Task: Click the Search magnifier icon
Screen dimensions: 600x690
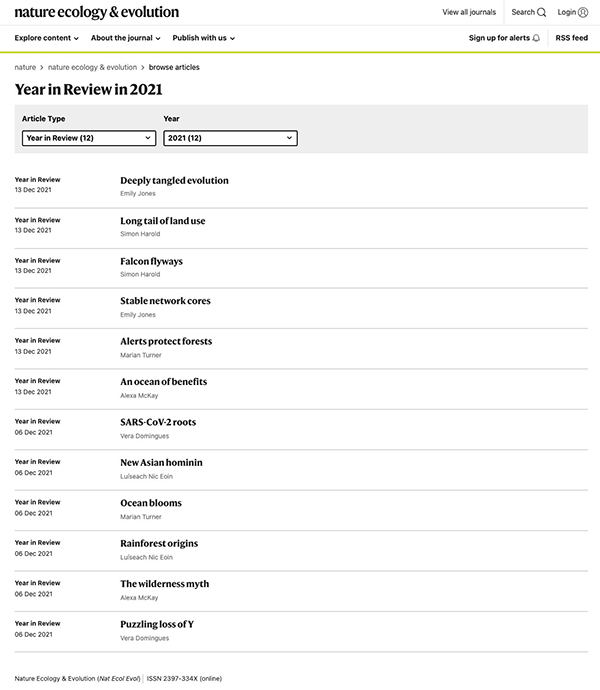Action: pyautogui.click(x=542, y=13)
